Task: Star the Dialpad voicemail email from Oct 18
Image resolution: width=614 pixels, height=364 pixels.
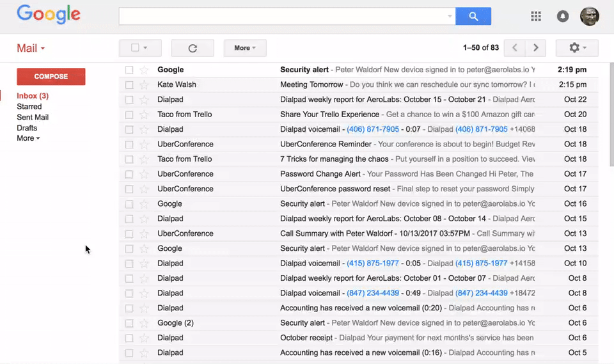Action: coord(144,129)
